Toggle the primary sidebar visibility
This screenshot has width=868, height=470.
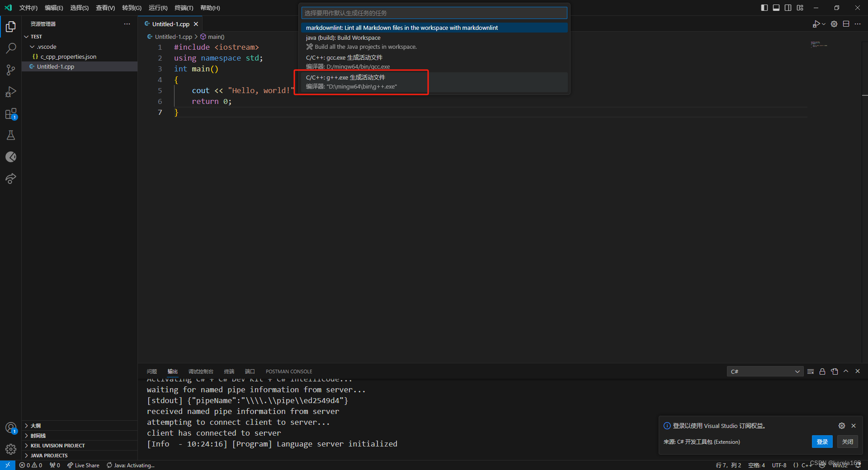click(764, 8)
